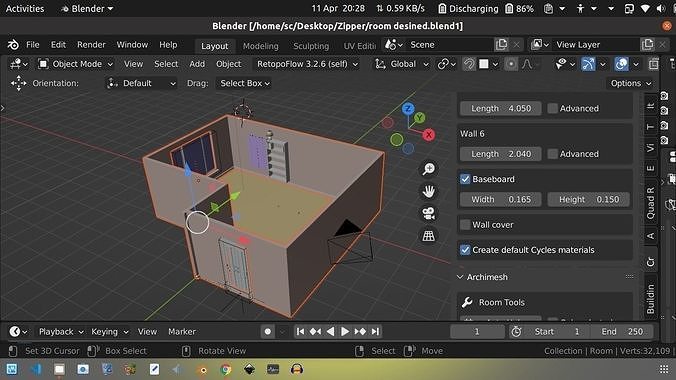676x380 pixels.
Task: Open the Render menu
Action: click(91, 44)
